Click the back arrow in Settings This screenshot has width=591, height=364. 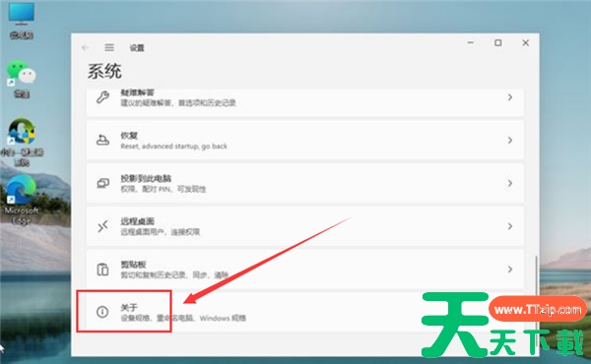tap(85, 47)
